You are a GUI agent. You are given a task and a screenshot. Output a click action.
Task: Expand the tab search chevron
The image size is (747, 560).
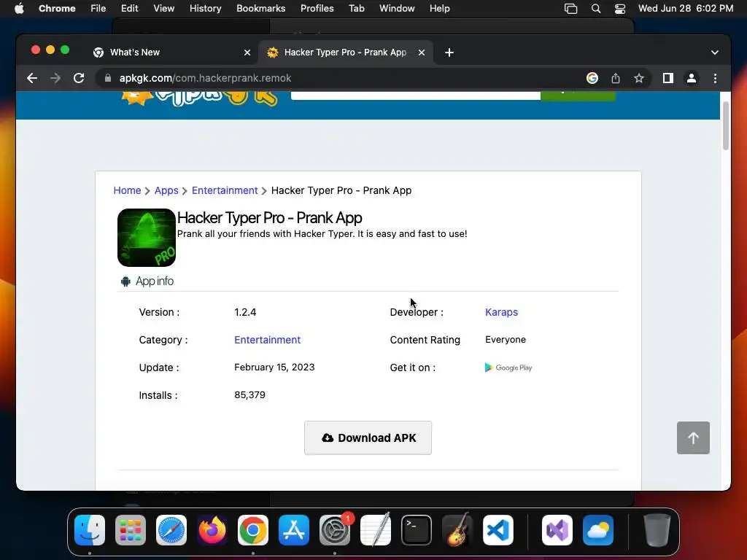[715, 52]
